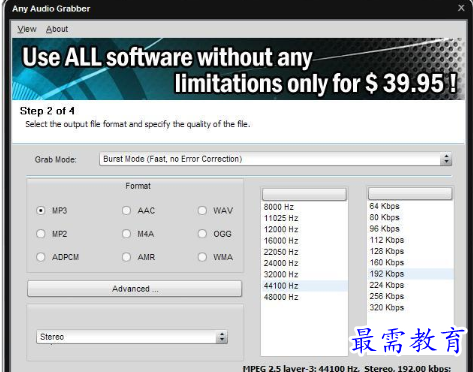Image resolution: width=473 pixels, height=372 pixels.
Task: Select the M4A format radio button
Action: point(126,234)
